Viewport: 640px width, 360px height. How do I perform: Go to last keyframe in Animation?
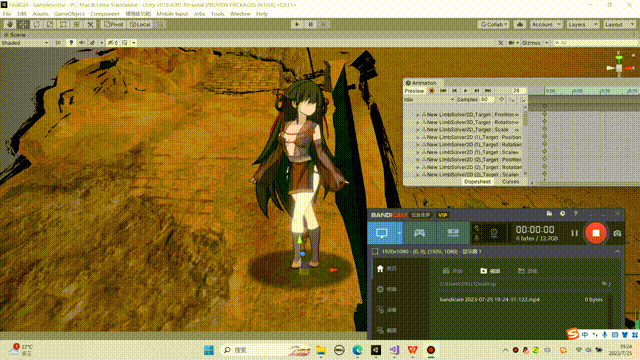488,91
